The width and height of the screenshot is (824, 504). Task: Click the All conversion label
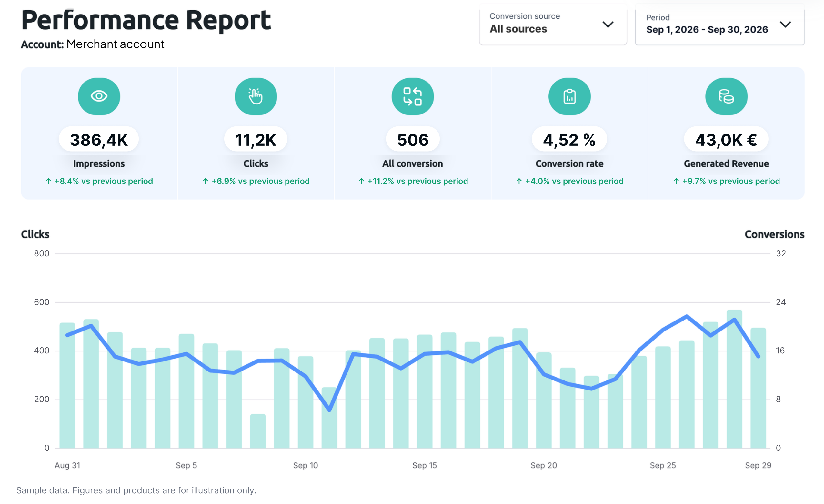tap(413, 164)
